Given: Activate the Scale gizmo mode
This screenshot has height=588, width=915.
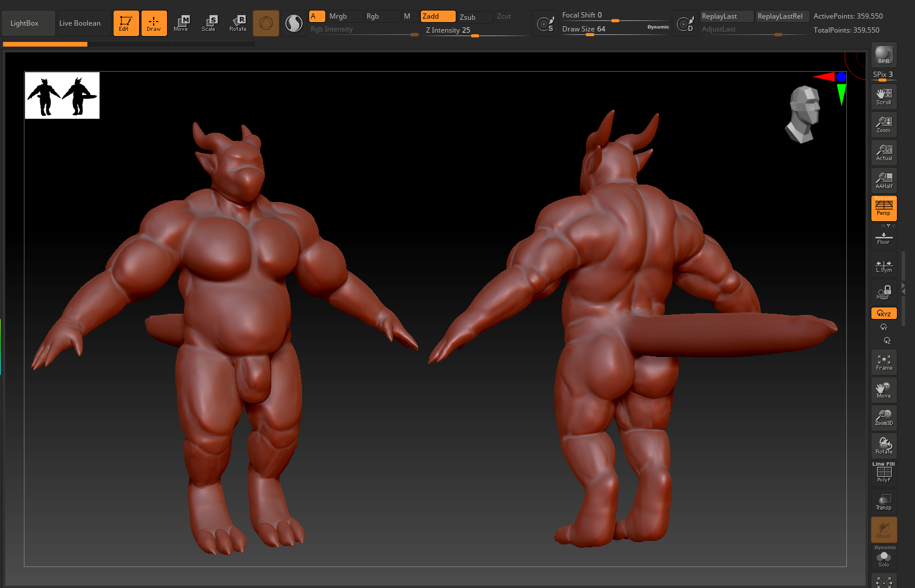Looking at the screenshot, I should tap(209, 23).
